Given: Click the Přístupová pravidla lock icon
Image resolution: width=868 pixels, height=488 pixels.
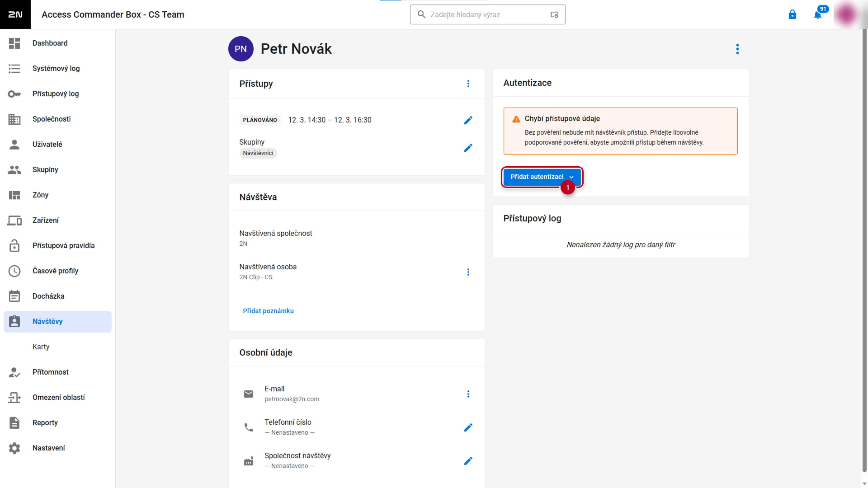Looking at the screenshot, I should 14,246.
